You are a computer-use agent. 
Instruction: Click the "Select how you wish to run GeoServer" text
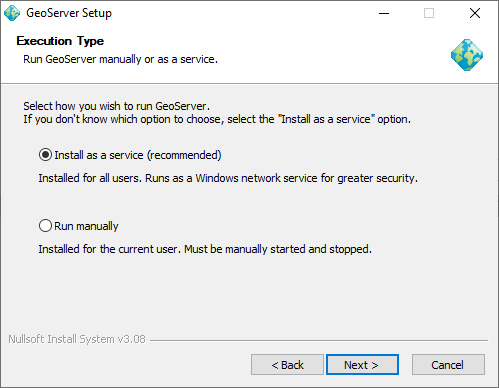tap(117, 106)
